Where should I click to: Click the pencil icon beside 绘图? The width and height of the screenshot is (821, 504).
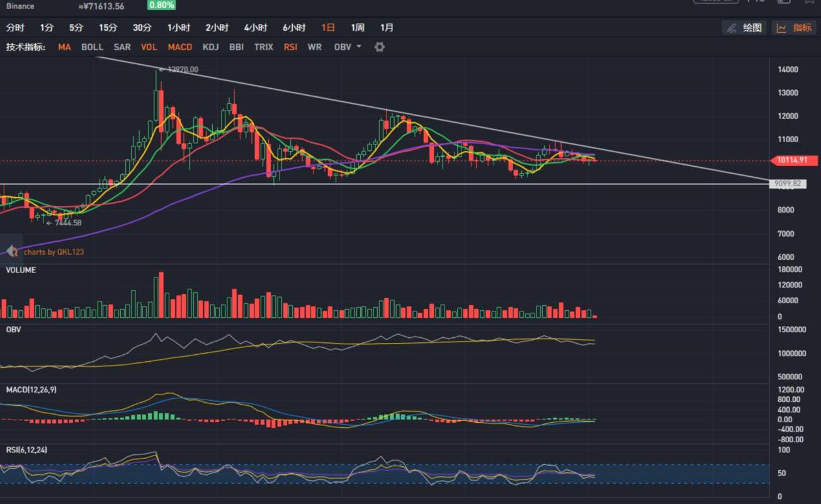coord(732,28)
